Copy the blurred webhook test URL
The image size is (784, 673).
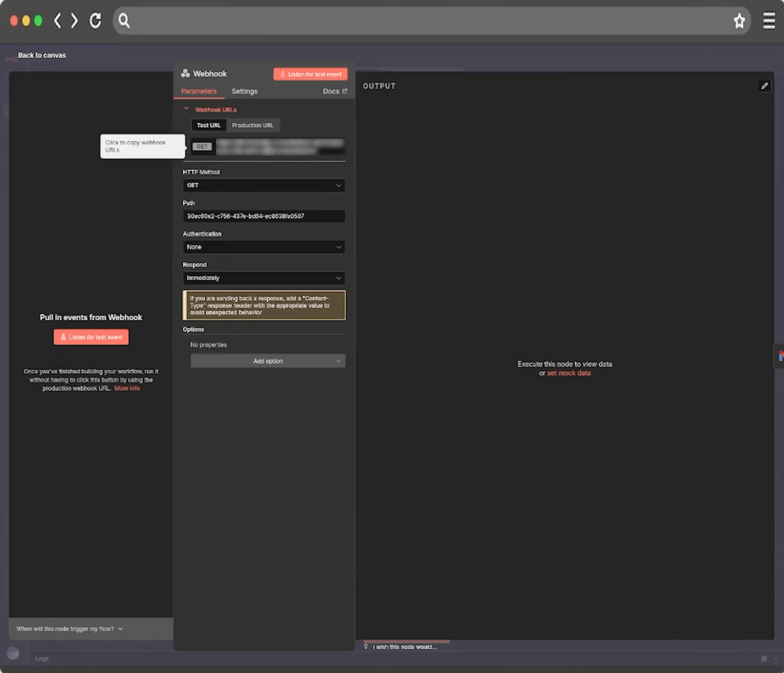tap(280, 146)
